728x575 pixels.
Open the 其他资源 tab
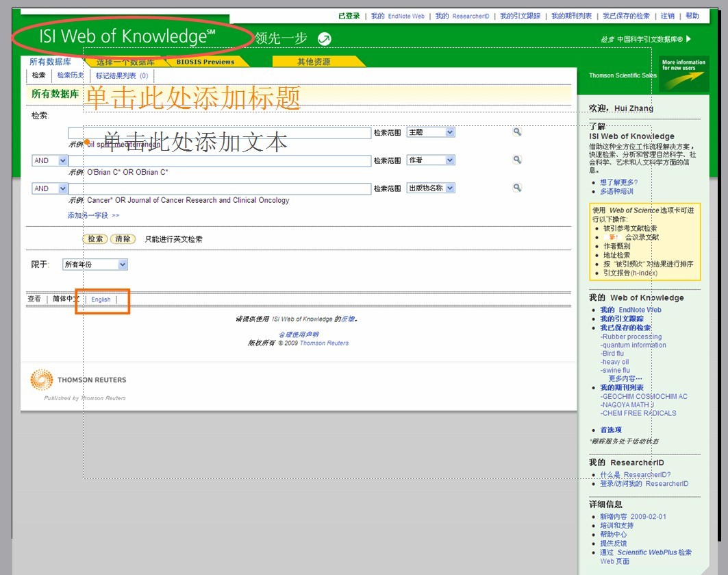pos(314,62)
